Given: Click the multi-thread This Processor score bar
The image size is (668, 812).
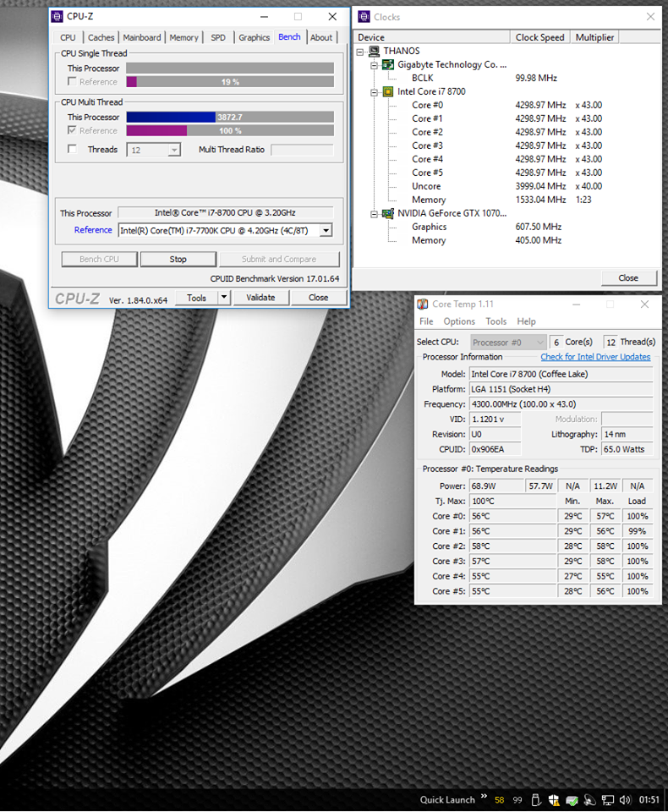Looking at the screenshot, I should pyautogui.click(x=230, y=117).
